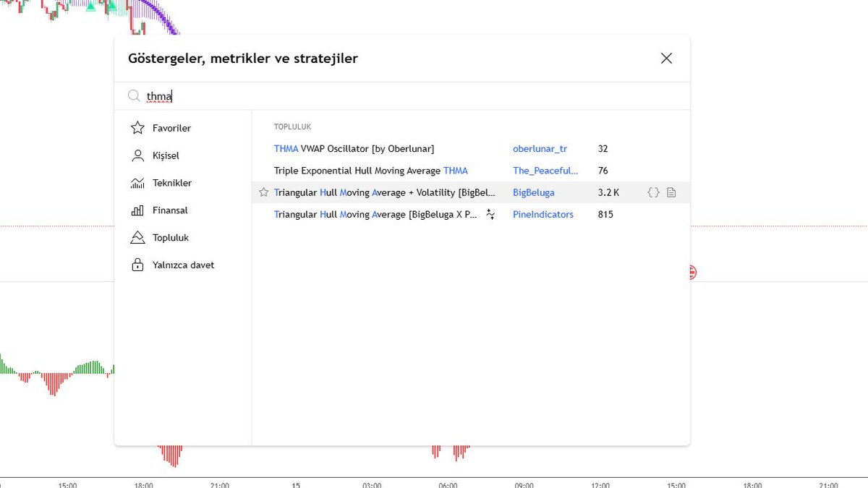Click the sparkle icon on PineIndicators row
The height and width of the screenshot is (488, 868).
click(490, 214)
